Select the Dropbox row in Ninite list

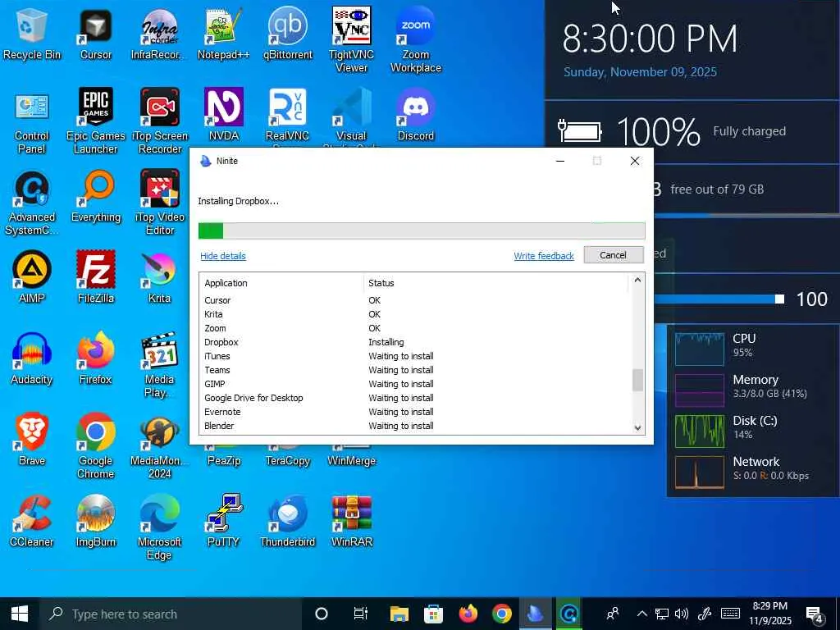point(415,342)
